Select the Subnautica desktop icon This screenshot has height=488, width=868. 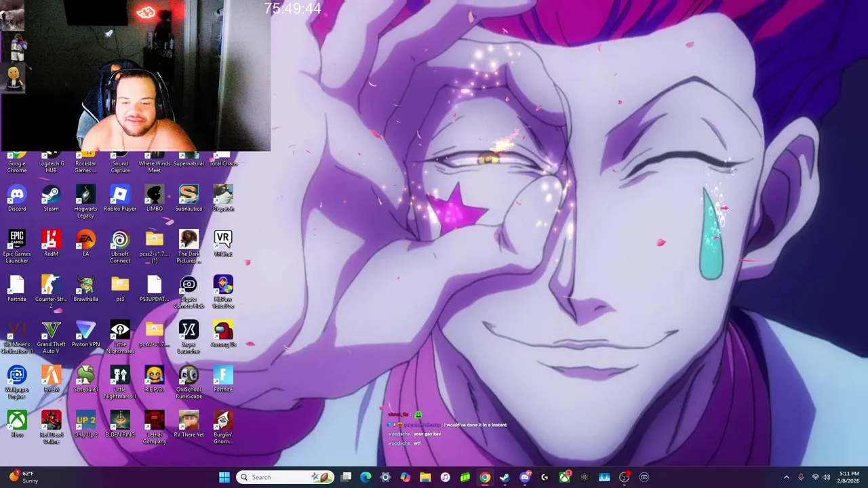(x=189, y=199)
